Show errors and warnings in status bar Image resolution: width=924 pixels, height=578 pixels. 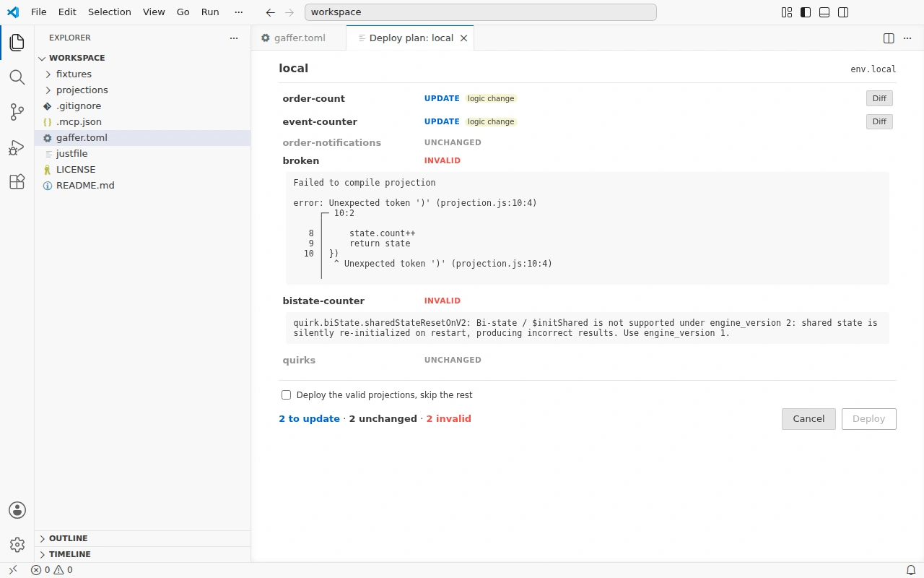pos(52,570)
